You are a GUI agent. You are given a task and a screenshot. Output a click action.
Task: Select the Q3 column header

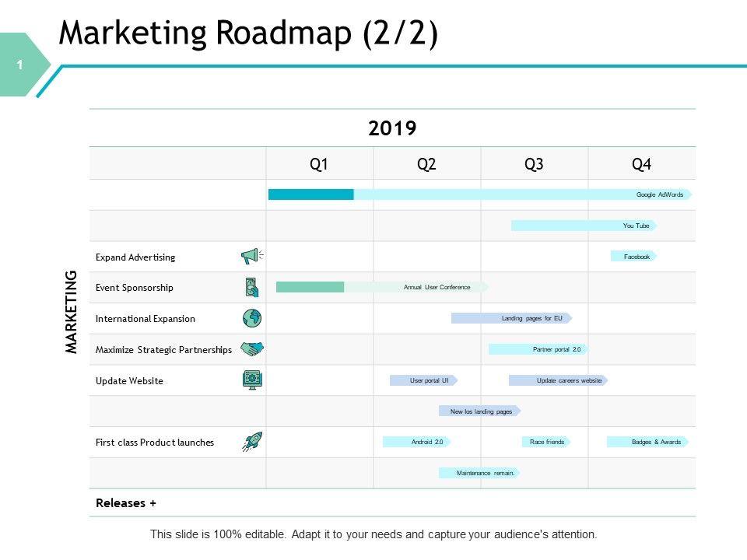coord(534,164)
